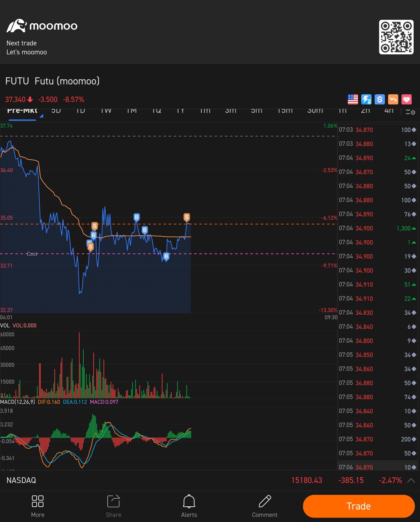
Task: Switch to the 2h interval tab
Action: coord(365,111)
